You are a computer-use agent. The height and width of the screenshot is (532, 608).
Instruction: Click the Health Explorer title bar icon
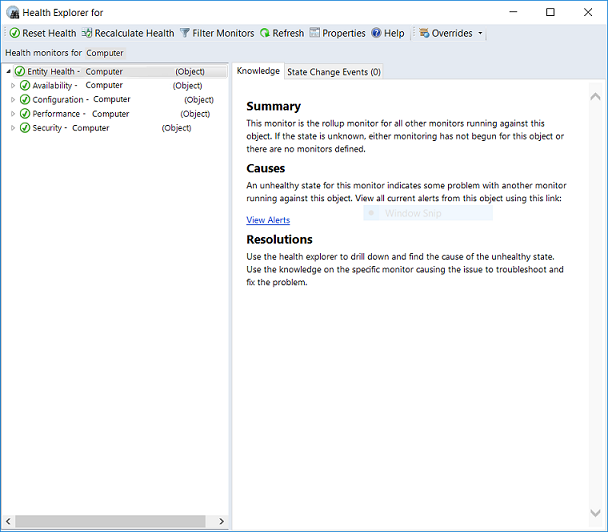pyautogui.click(x=13, y=13)
